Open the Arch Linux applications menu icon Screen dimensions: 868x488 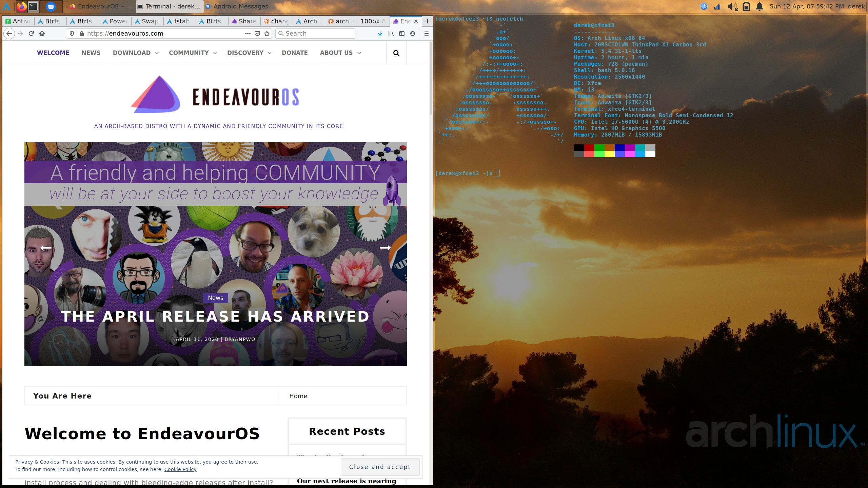click(6, 6)
